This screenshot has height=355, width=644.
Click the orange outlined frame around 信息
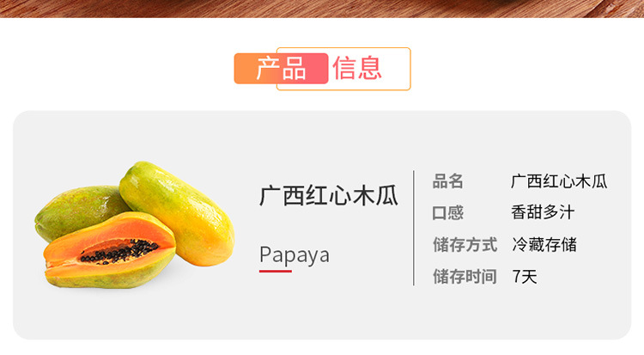343,69
